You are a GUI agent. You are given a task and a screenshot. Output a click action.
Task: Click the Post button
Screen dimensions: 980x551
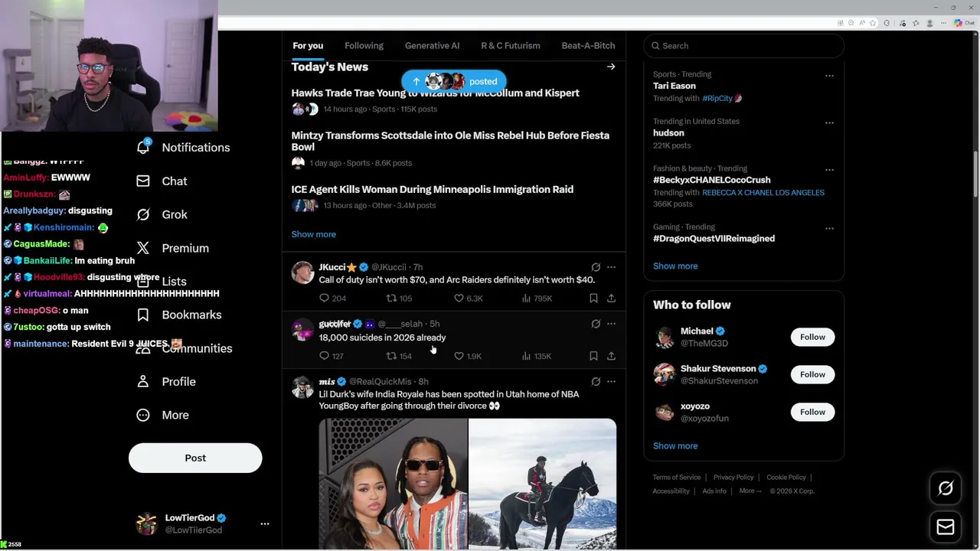pyautogui.click(x=195, y=458)
